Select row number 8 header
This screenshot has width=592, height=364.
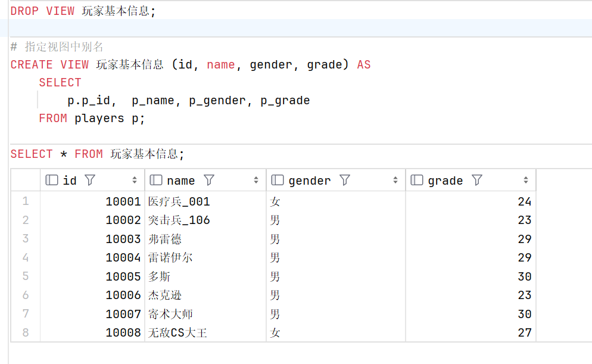[25, 332]
